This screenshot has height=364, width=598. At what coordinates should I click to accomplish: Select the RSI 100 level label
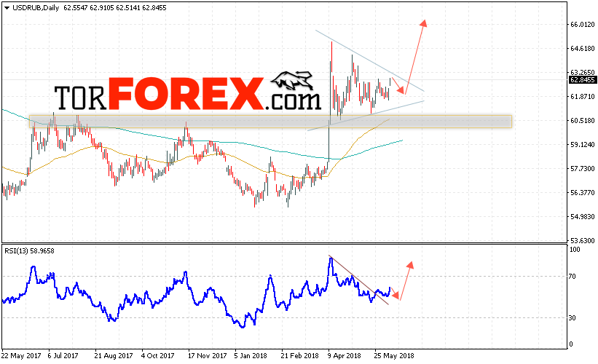(x=575, y=250)
